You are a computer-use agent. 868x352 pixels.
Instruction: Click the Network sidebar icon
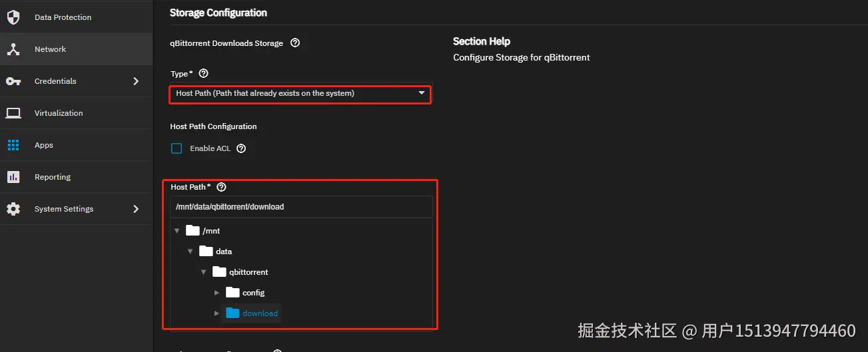tap(13, 49)
